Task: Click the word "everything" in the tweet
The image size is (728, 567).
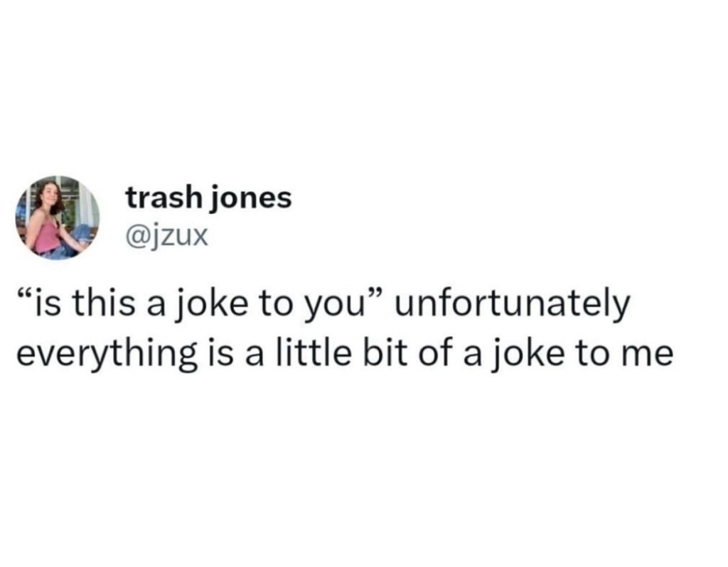Action: (105, 354)
